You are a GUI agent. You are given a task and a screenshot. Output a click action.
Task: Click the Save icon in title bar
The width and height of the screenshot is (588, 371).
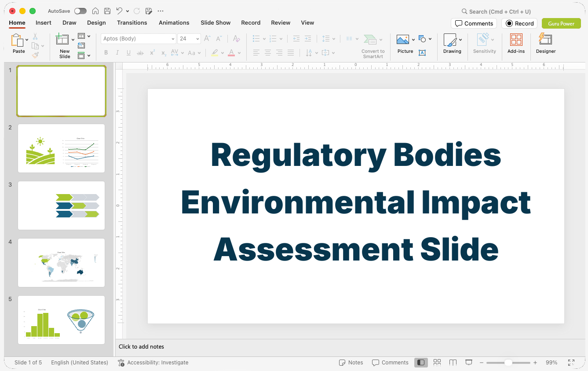coord(107,11)
